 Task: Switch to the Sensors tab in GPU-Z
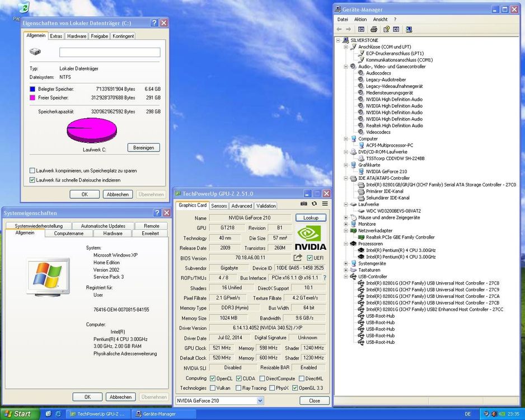tap(218, 205)
